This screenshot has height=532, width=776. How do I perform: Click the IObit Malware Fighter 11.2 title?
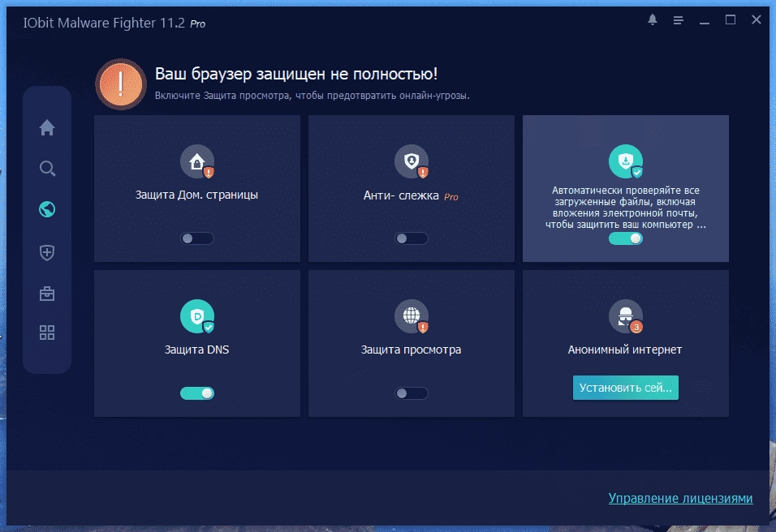pos(104,23)
